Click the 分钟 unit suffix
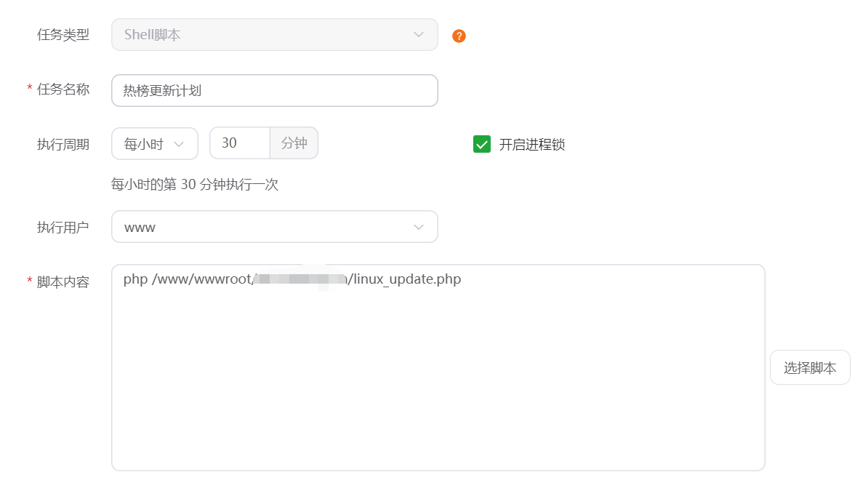The width and height of the screenshot is (868, 480). (x=294, y=143)
